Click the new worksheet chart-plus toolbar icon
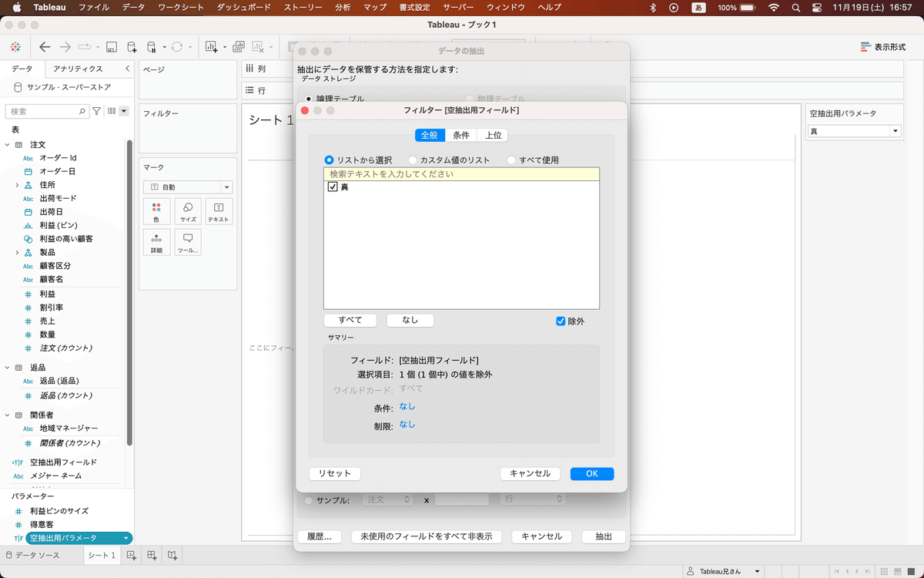Image resolution: width=924 pixels, height=578 pixels. coord(211,47)
